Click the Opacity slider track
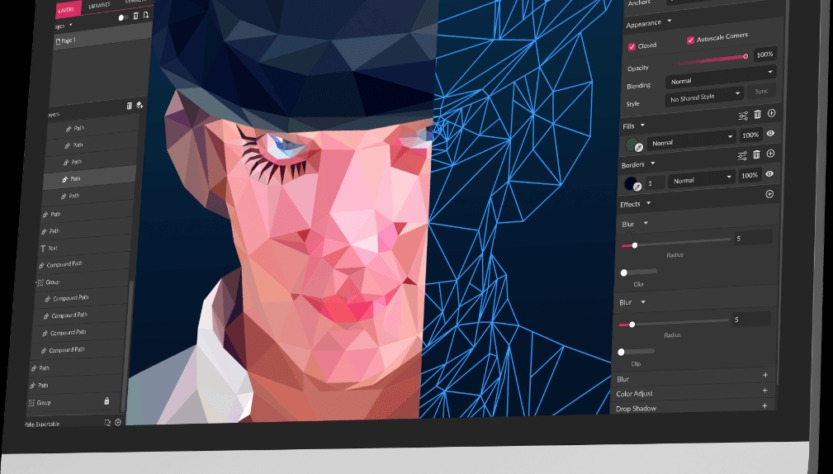 (x=712, y=60)
